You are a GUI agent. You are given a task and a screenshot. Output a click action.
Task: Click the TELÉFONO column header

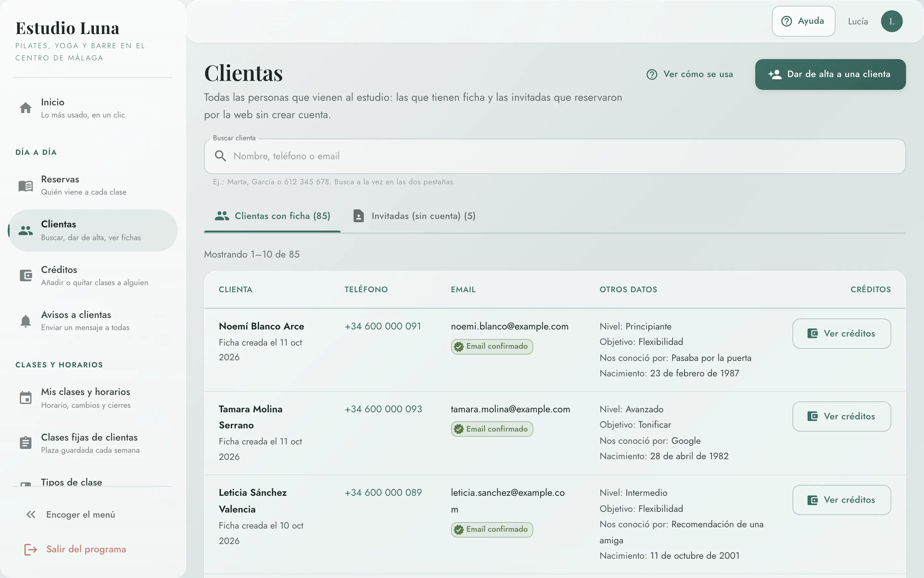click(x=366, y=289)
